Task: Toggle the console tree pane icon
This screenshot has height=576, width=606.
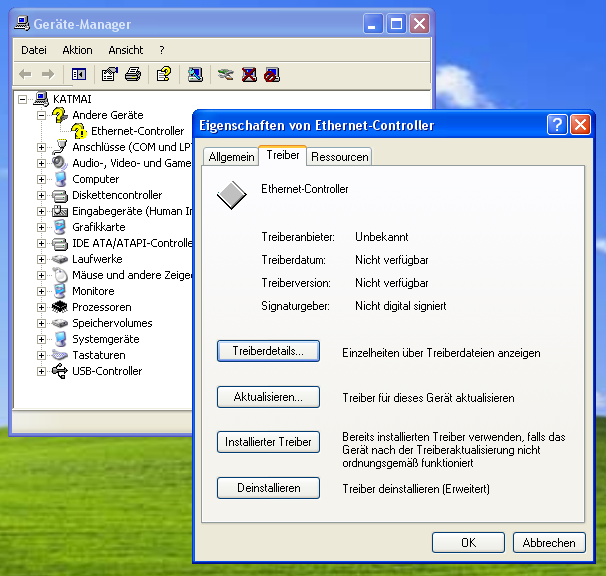Action: (79, 74)
